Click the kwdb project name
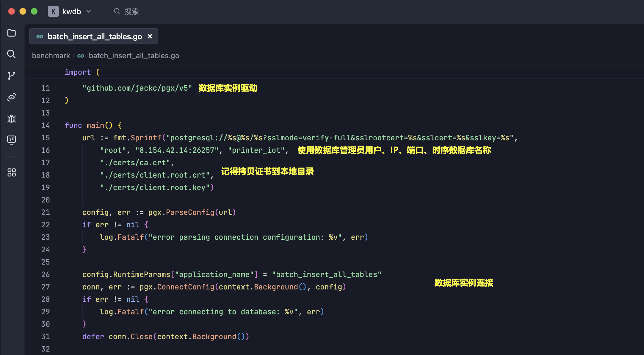Screen dimensions: 644x355 (72, 11)
